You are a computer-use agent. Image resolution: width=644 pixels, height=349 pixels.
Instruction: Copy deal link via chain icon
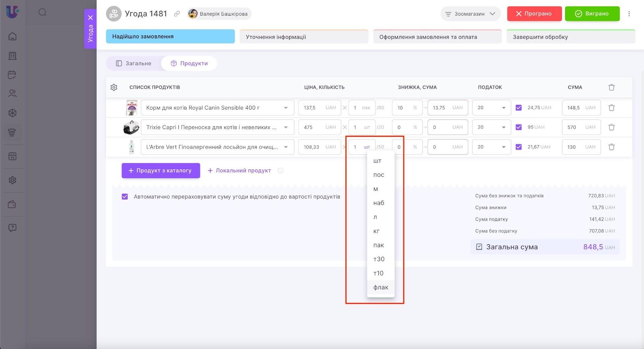coord(177,14)
